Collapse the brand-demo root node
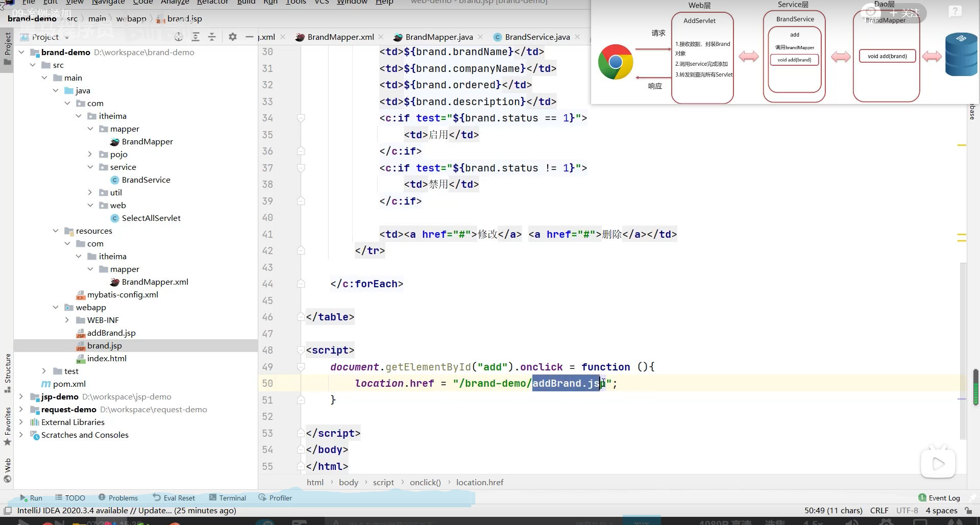Image resolution: width=980 pixels, height=525 pixels. coord(21,52)
